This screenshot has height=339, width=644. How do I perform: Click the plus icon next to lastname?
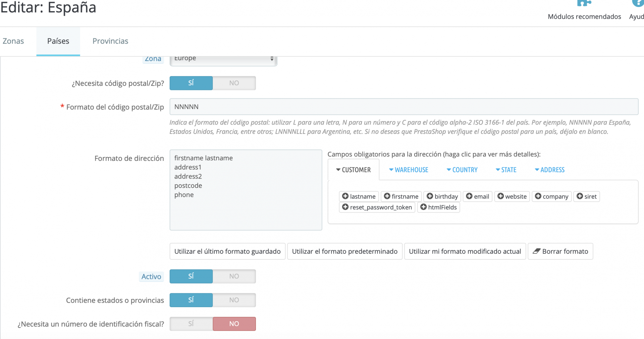(345, 196)
